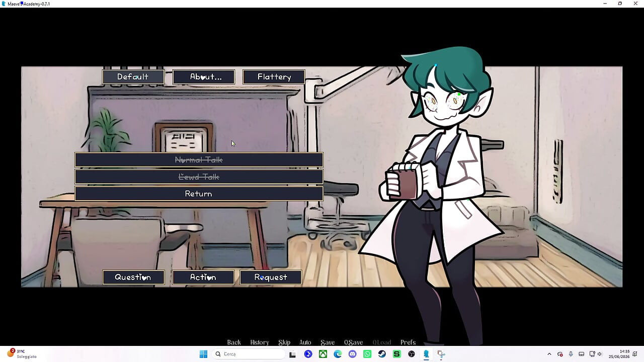
Task: Show hidden system tray icons
Action: [x=549, y=354]
